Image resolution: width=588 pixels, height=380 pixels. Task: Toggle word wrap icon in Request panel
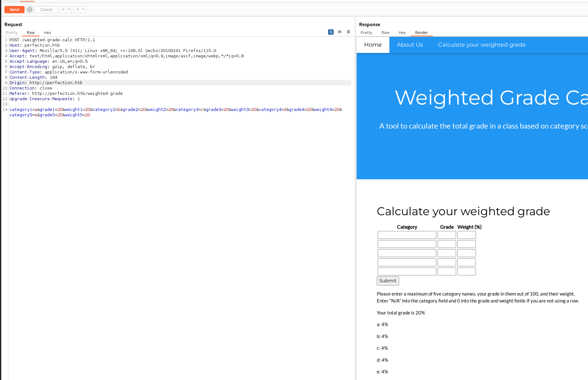[x=331, y=32]
